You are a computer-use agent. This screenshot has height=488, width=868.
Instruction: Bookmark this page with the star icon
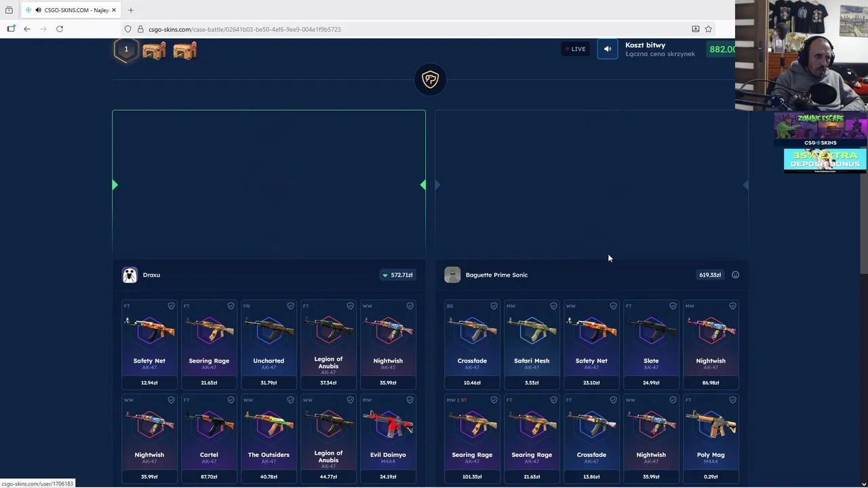[x=708, y=29]
